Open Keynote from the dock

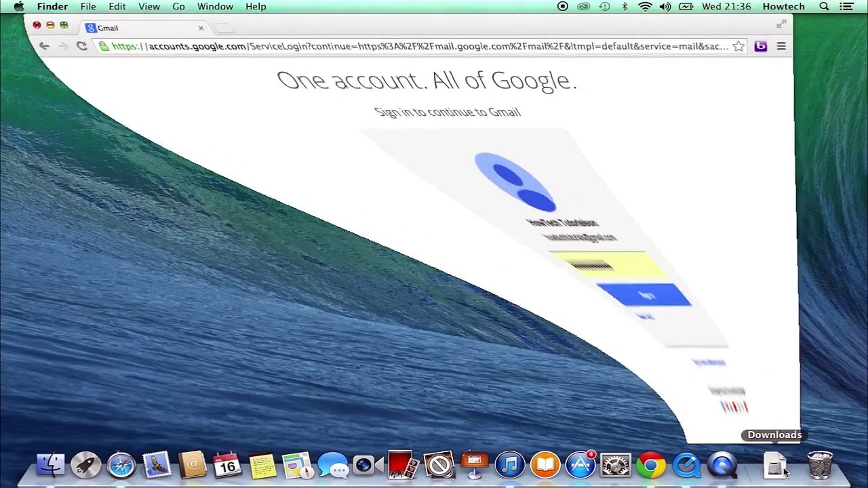tap(474, 466)
